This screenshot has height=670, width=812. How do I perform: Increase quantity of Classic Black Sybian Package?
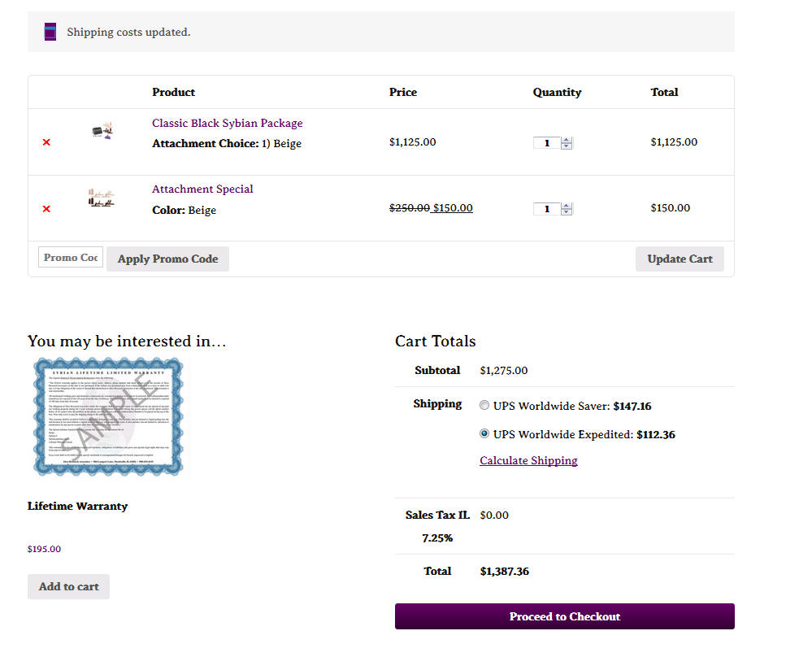567,139
